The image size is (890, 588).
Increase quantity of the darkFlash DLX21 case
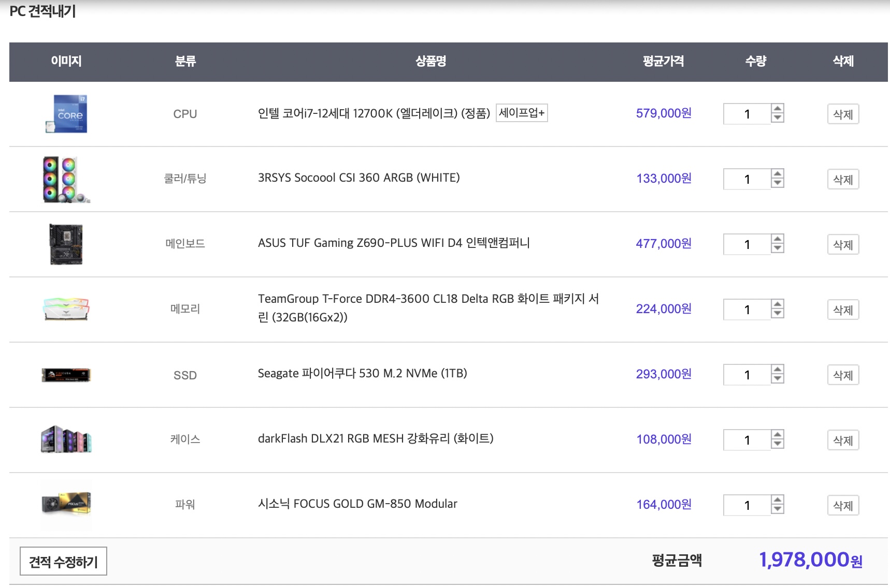point(777,435)
